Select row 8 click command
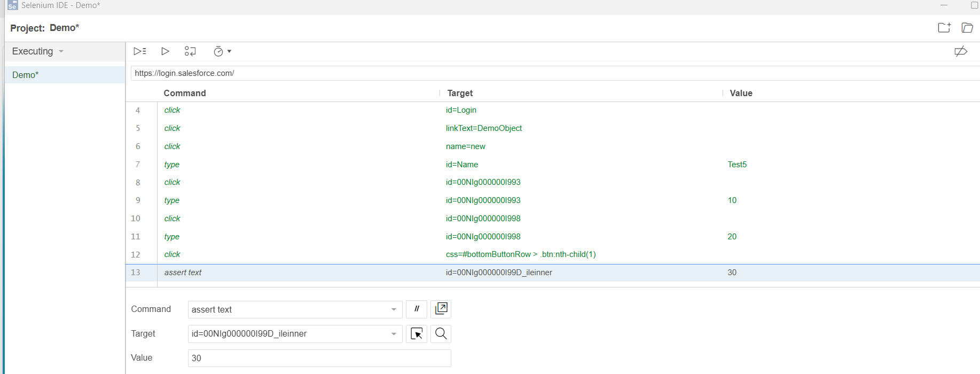The image size is (980, 374). point(553,182)
